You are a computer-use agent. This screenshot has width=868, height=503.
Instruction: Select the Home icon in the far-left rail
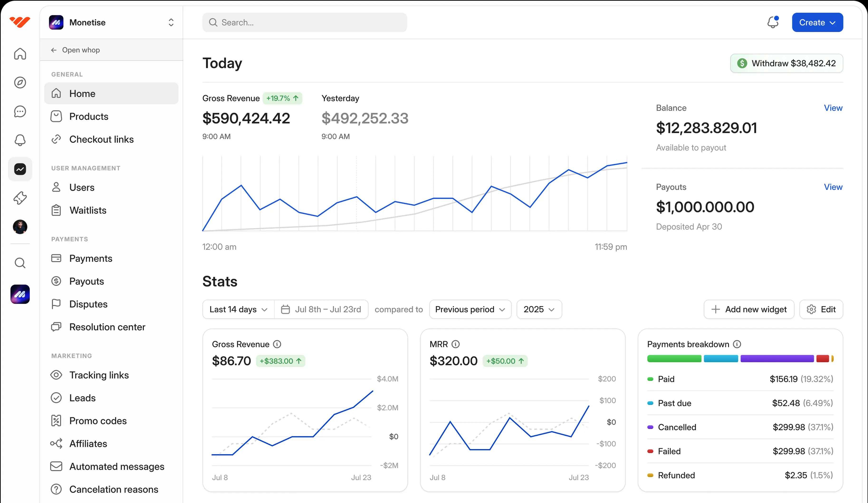coord(20,54)
